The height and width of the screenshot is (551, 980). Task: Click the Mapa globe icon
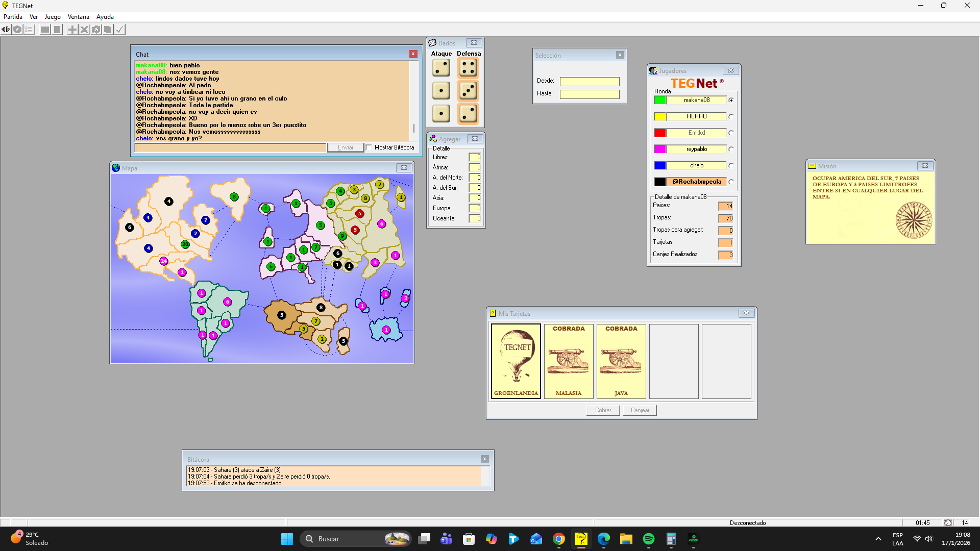pos(116,168)
